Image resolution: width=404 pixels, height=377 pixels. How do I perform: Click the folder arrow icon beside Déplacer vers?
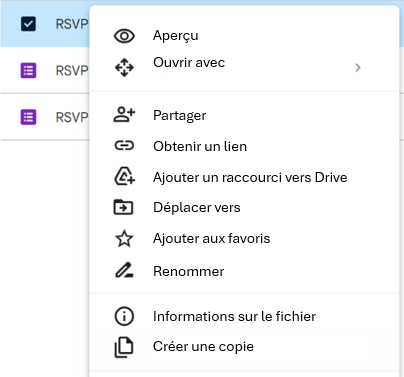pos(123,207)
